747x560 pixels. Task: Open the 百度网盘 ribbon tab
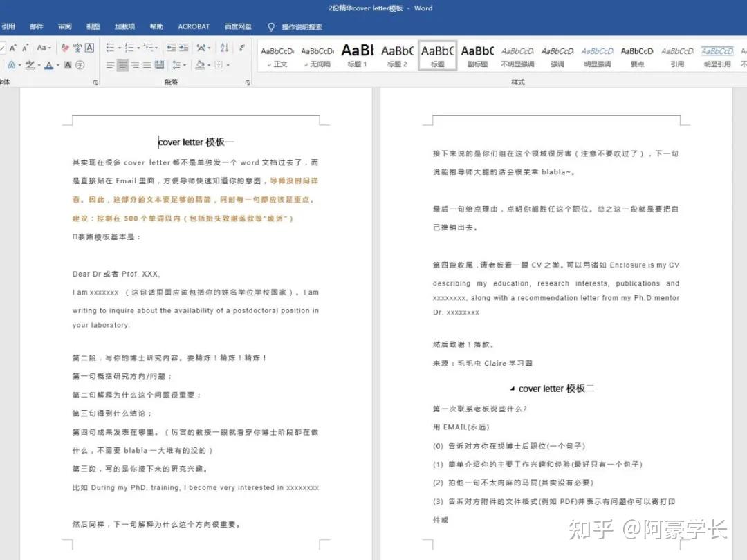click(x=238, y=26)
